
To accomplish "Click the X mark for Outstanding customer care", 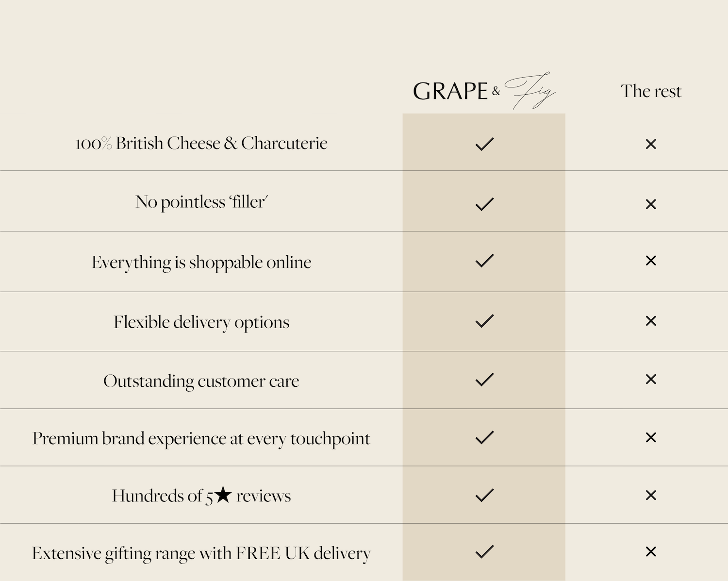I will point(651,379).
